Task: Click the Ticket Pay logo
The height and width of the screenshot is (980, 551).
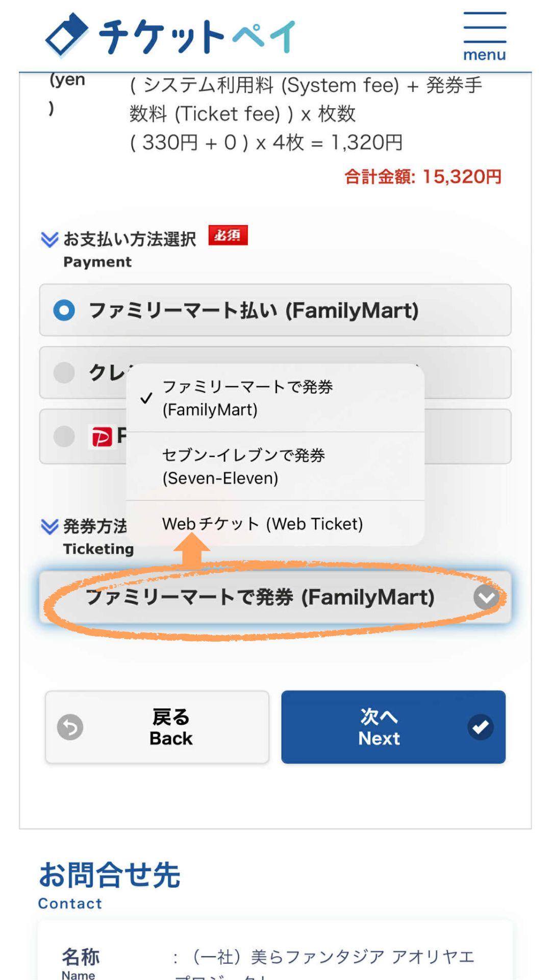Action: 170,36
